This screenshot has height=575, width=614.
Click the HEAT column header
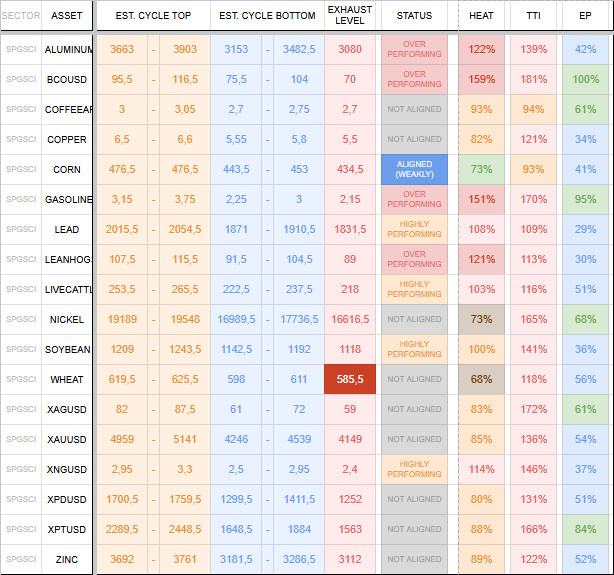pyautogui.click(x=481, y=16)
